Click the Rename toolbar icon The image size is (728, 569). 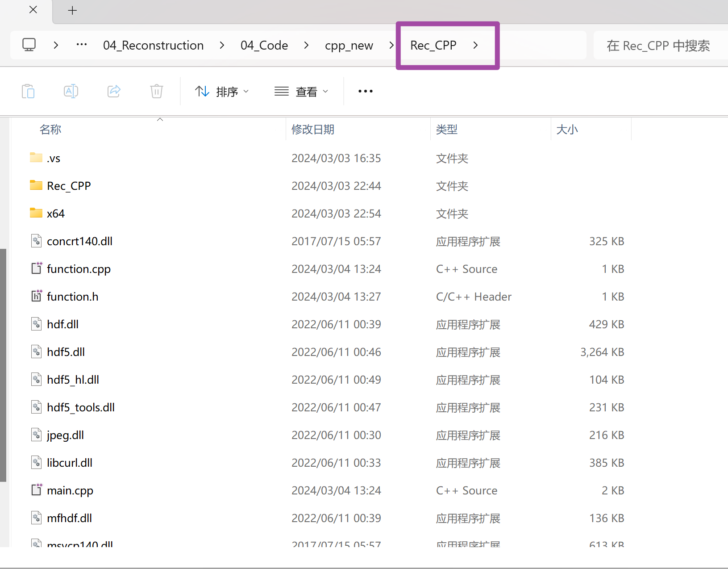pos(71,91)
